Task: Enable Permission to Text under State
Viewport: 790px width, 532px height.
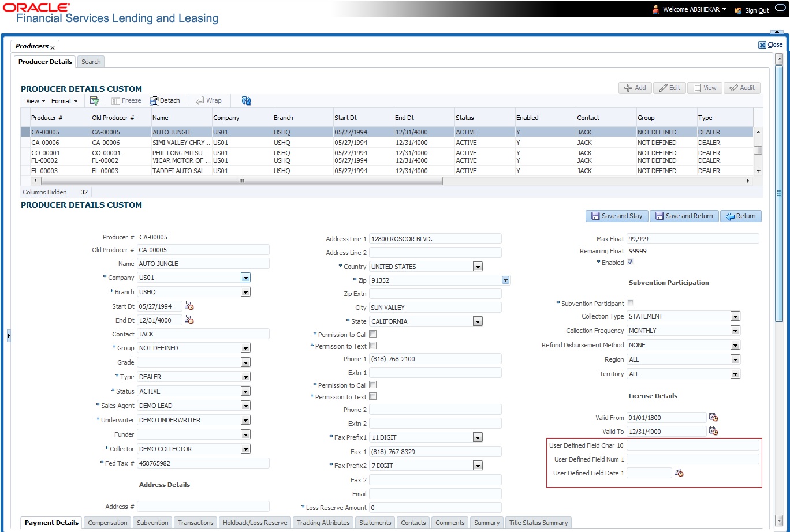Action: point(373,346)
